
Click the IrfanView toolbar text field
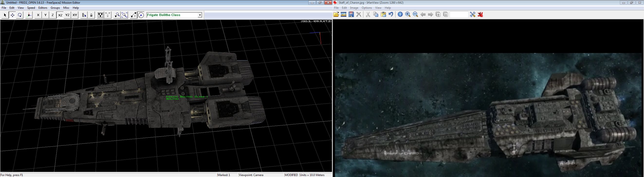click(x=459, y=15)
